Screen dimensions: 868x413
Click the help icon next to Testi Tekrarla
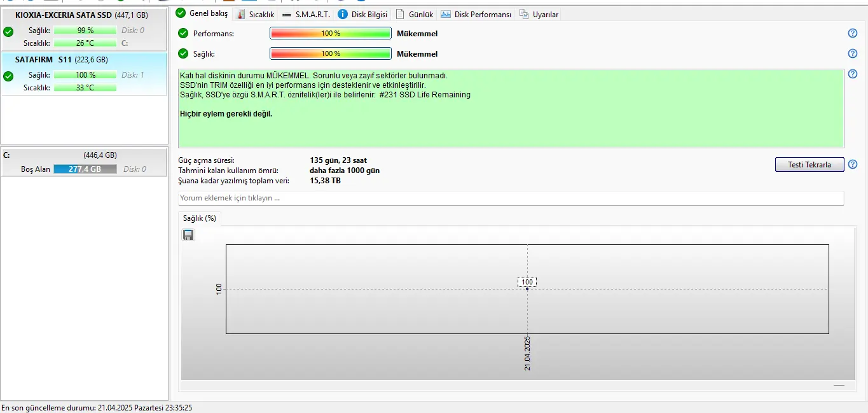[853, 164]
